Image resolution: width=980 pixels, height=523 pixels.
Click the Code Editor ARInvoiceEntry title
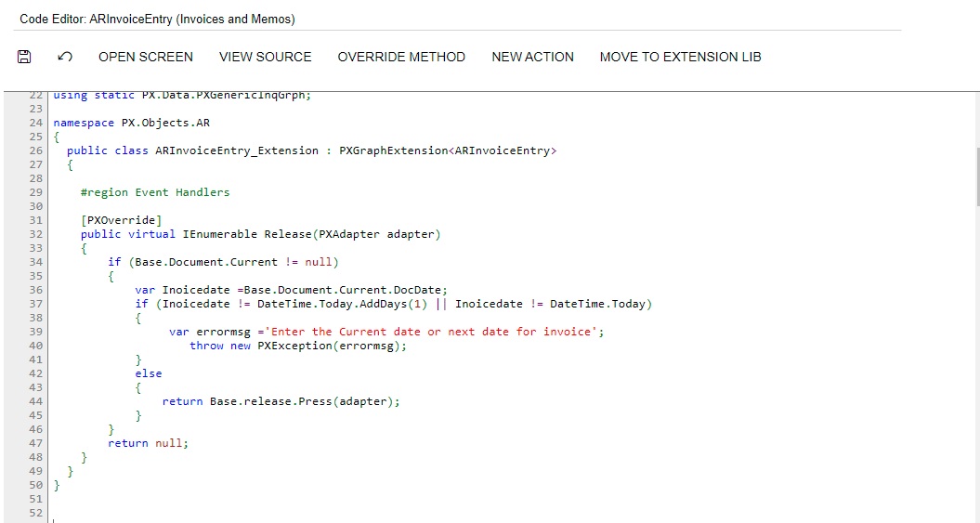pyautogui.click(x=157, y=19)
